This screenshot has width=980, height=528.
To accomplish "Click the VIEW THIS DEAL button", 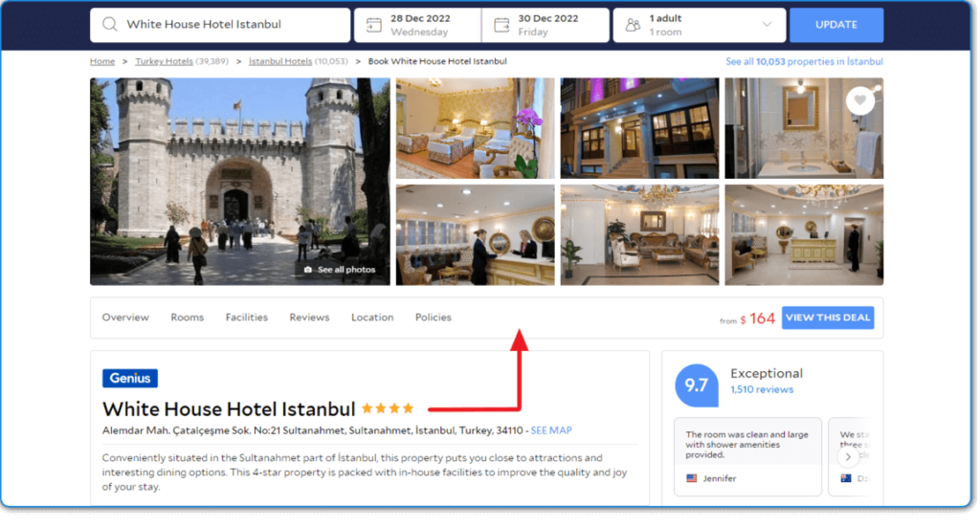I will pyautogui.click(x=827, y=318).
